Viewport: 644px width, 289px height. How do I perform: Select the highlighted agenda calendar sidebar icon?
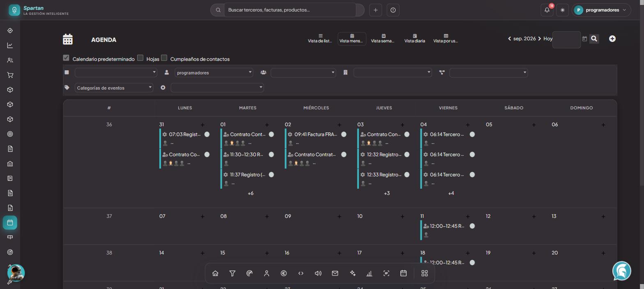[10, 222]
